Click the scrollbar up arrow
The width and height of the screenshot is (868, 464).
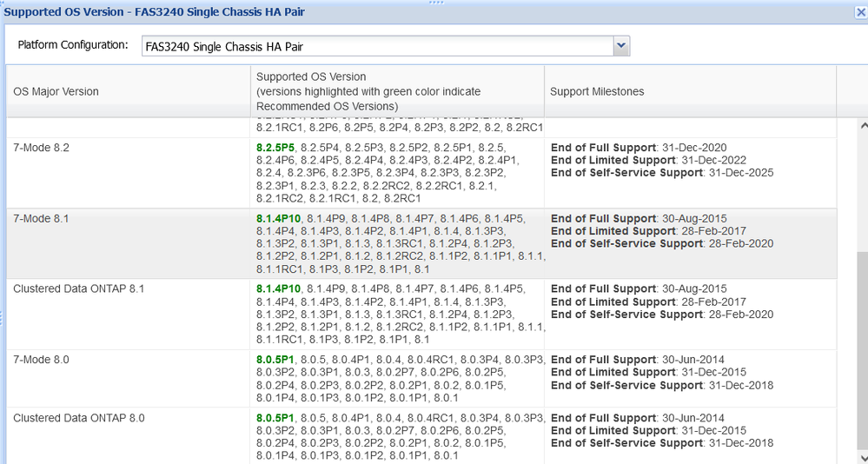(x=862, y=125)
